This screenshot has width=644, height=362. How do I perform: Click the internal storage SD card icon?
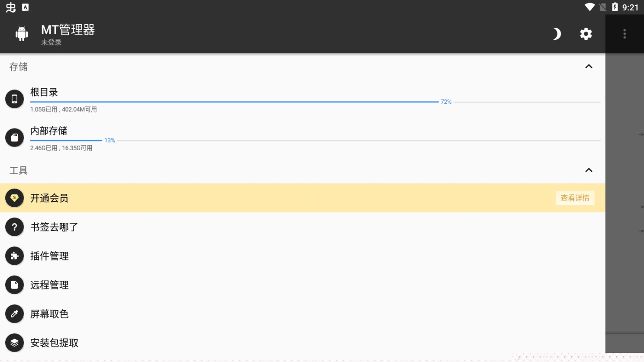pos(14,138)
